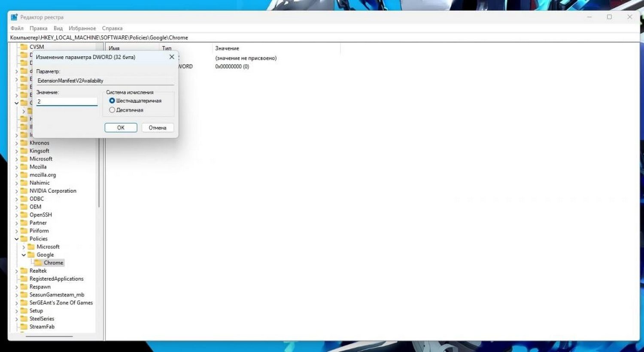Click the Policies folder icon

click(x=24, y=239)
